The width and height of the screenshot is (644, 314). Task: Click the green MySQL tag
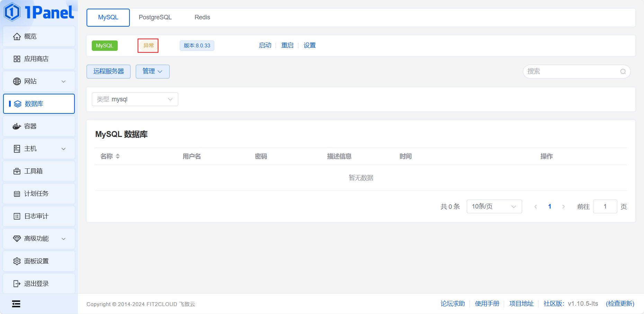click(105, 46)
